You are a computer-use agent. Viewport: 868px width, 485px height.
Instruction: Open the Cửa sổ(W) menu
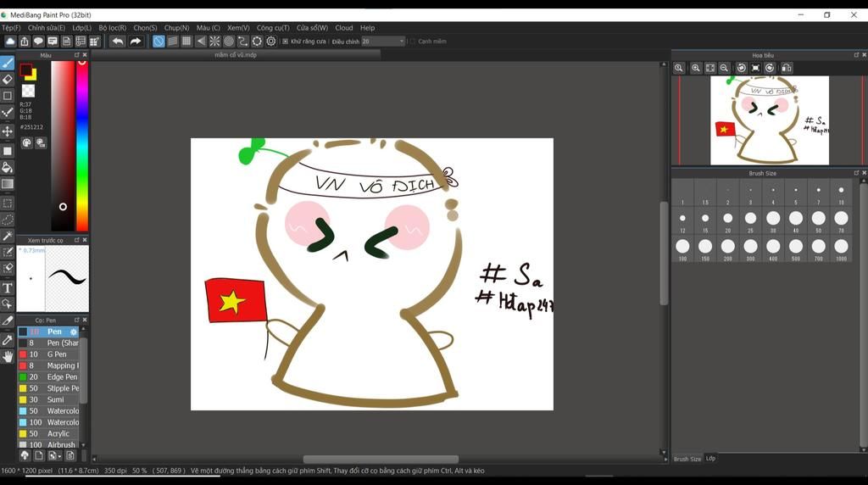312,28
